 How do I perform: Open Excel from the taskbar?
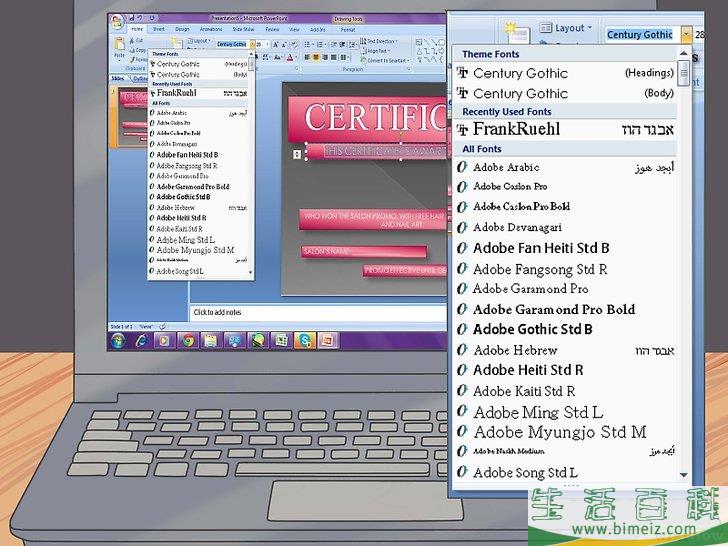point(281,341)
